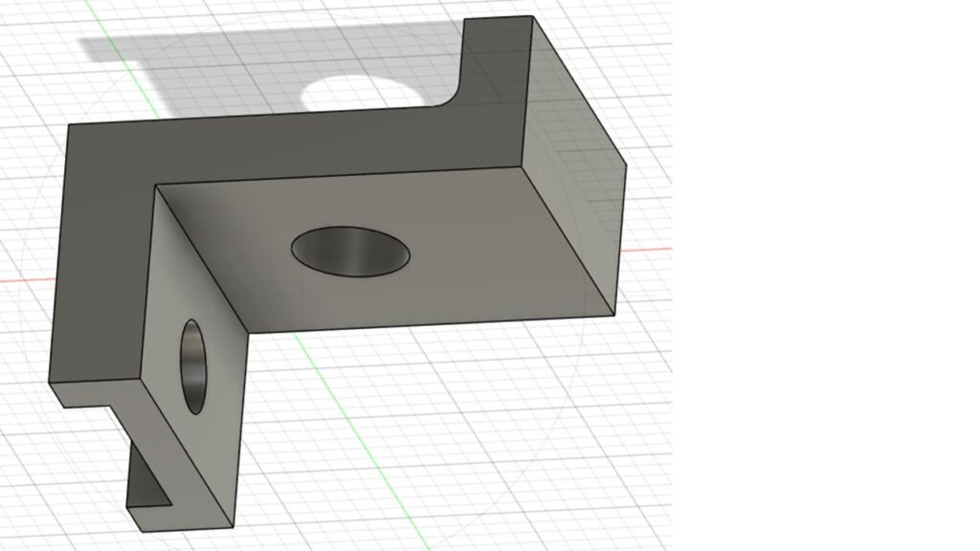
Task: Select the rounded fillet corner below the upright tab
Action: coord(452,97)
